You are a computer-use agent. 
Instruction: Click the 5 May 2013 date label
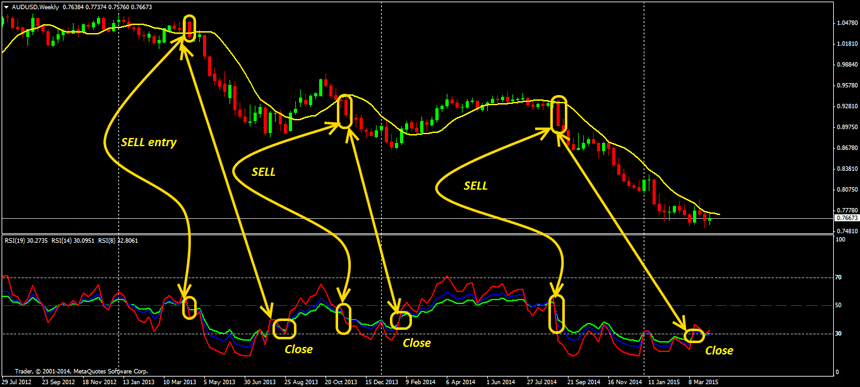219,382
